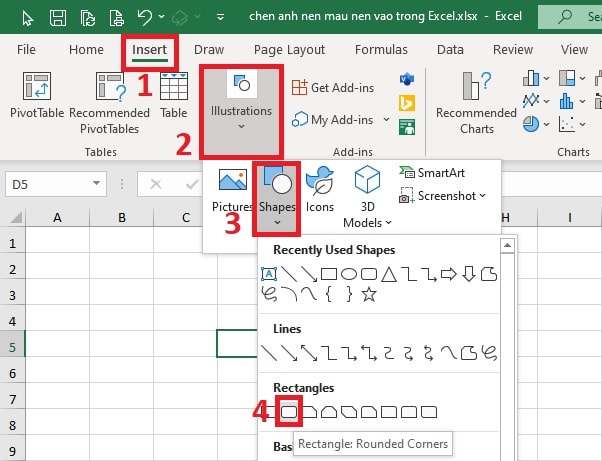Open Customize Quick Access Toolbar dropdown
Screen dimensions: 602x461
click(x=220, y=17)
